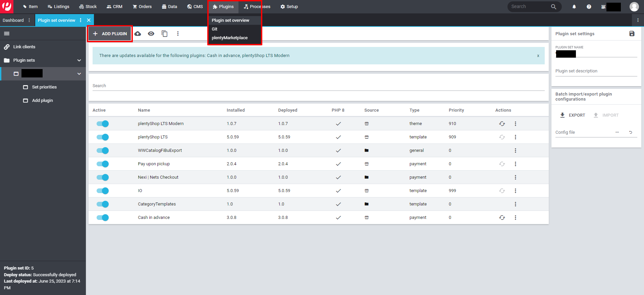This screenshot has width=644, height=295.
Task: Open the Setup menu
Action: click(289, 7)
